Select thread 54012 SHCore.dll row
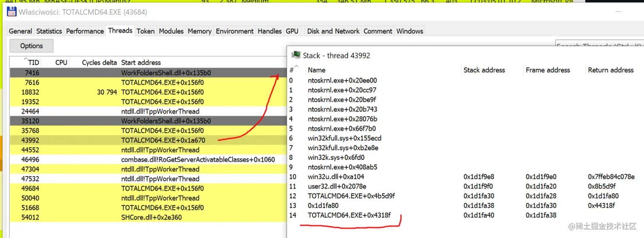Screen dimensions: 644x238 point(148,217)
